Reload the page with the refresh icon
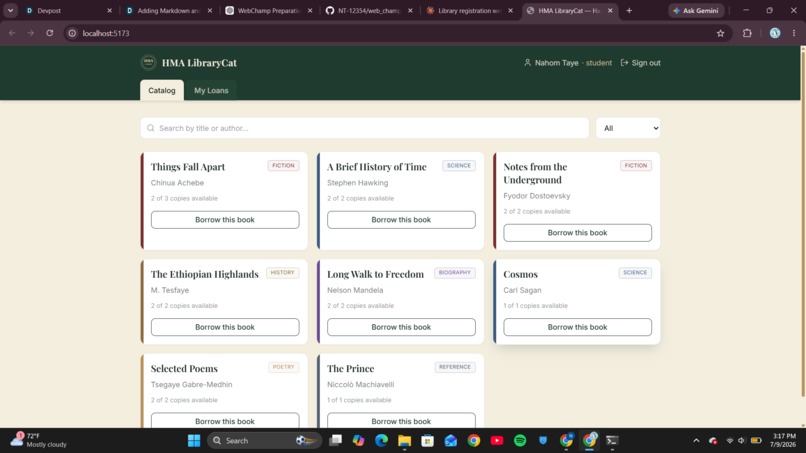Image resolution: width=806 pixels, height=453 pixels. tap(49, 33)
